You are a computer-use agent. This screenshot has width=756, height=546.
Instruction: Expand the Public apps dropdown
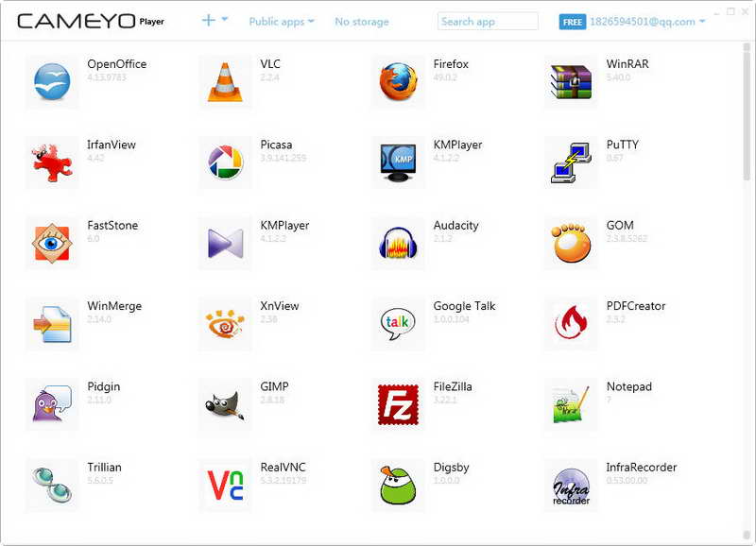(x=282, y=22)
